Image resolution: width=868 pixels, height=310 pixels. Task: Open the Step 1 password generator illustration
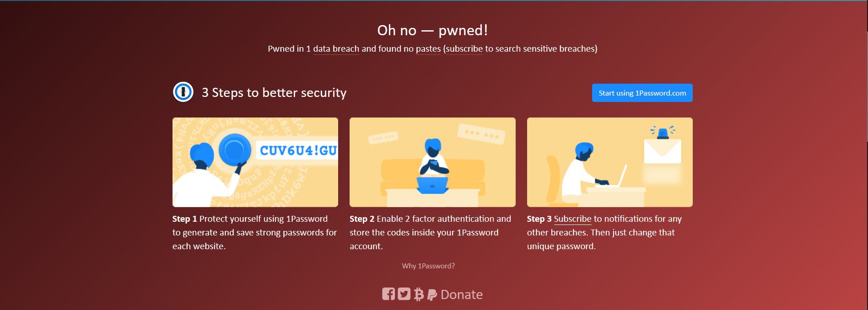click(255, 162)
